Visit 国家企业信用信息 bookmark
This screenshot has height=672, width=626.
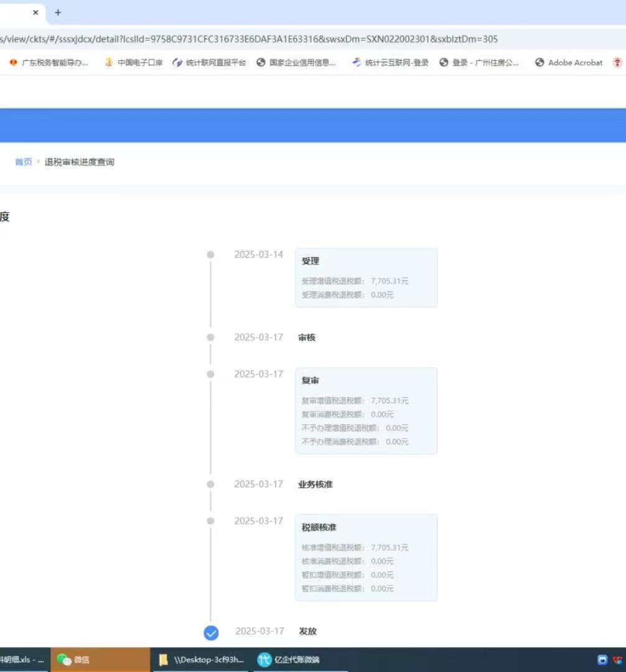(x=297, y=62)
